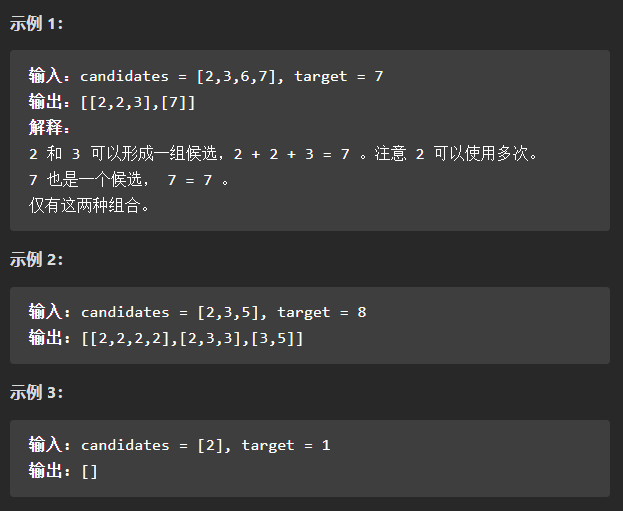
Task: Click target = 7 in example 1
Action: coord(339,76)
